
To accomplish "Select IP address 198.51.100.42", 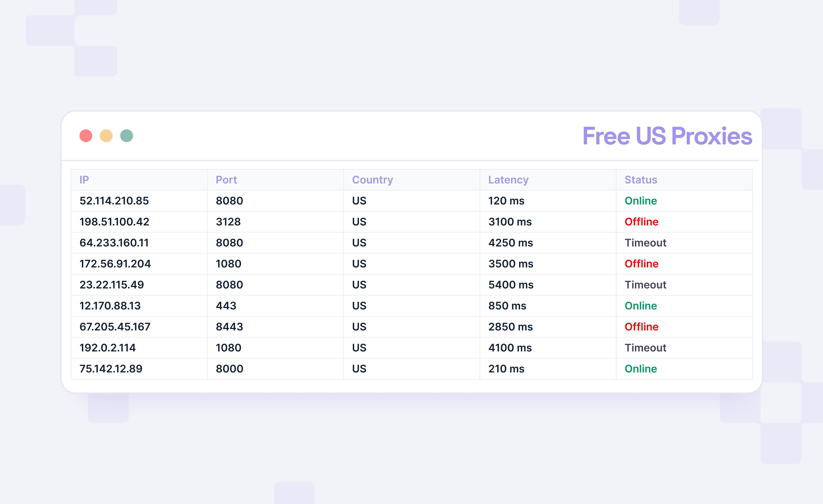I will point(114,222).
